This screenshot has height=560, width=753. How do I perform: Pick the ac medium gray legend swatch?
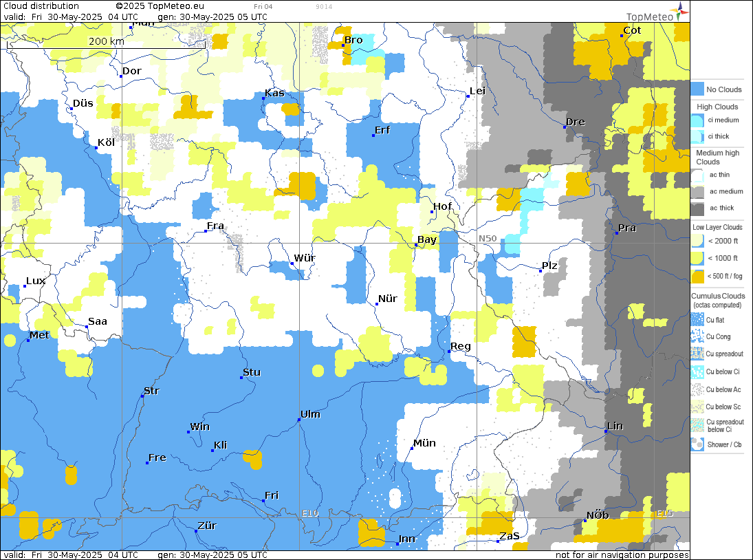(697, 192)
